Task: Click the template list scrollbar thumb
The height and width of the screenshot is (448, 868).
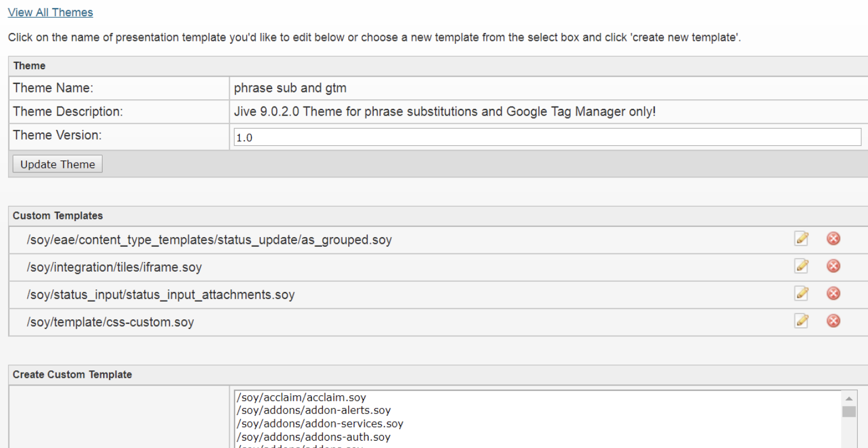Action: 849,412
